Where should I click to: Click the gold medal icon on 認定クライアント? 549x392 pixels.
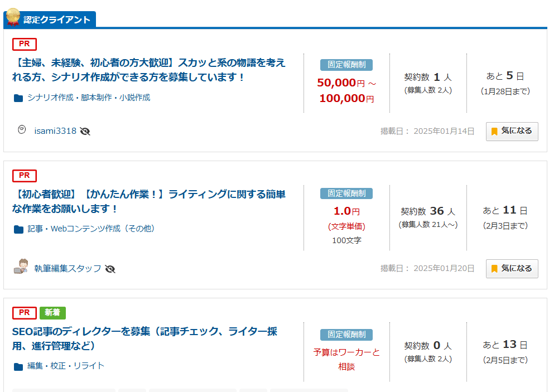coord(13,17)
